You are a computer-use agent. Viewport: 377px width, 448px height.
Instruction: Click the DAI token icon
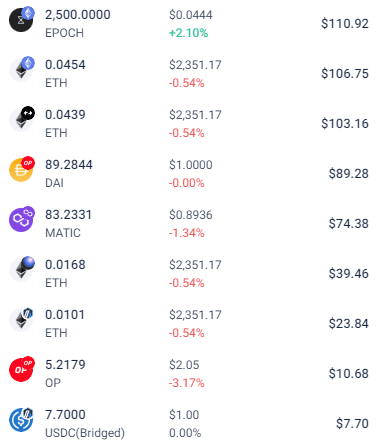pyautogui.click(x=21, y=169)
